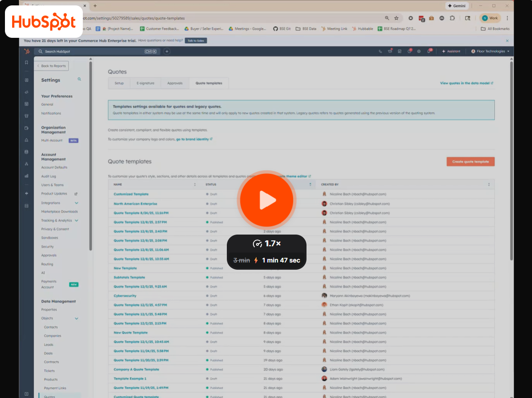Image resolution: width=532 pixels, height=398 pixels.
Task: Click the HubSpot sprocket icon in top navigation bar
Action: pyautogui.click(x=27, y=51)
